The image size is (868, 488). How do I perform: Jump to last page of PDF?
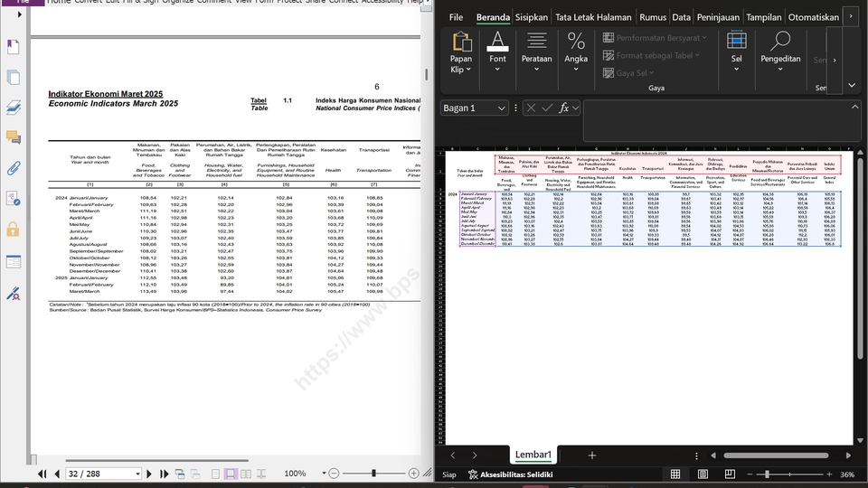[x=164, y=474]
